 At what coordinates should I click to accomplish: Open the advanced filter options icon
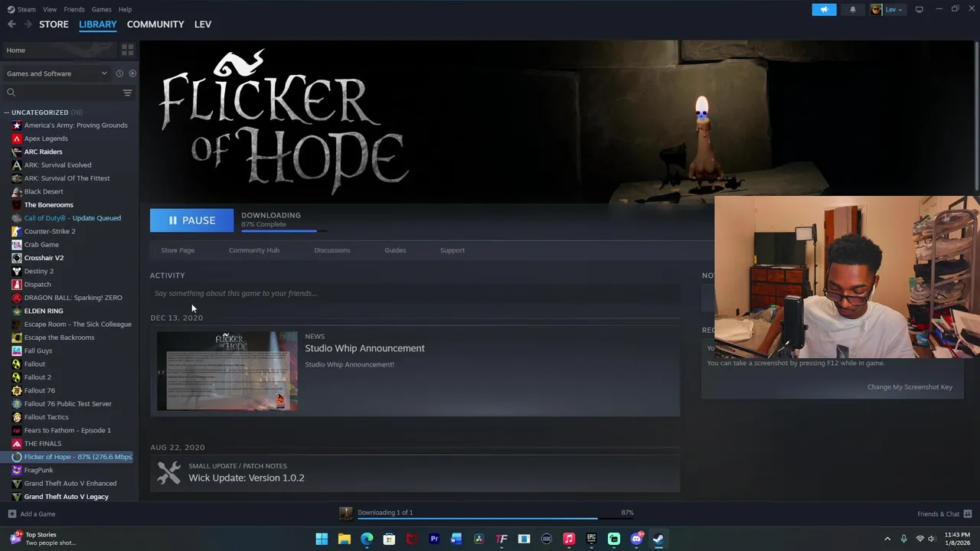click(x=128, y=93)
